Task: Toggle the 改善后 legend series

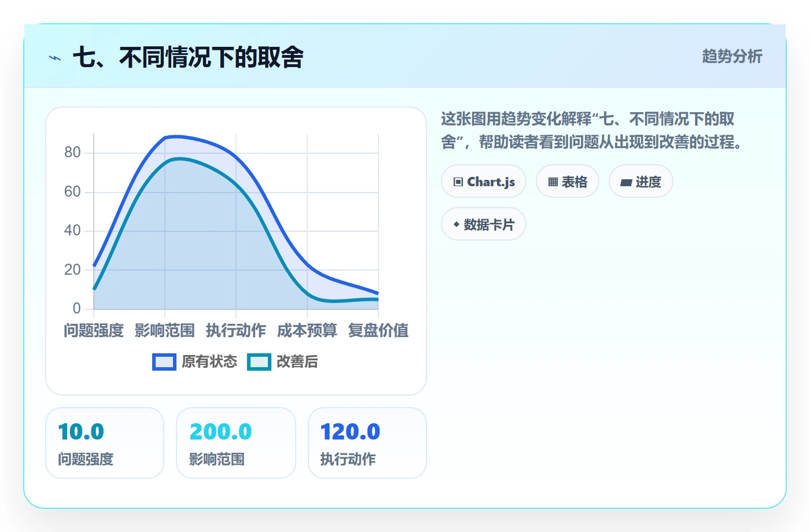Action: 283,362
